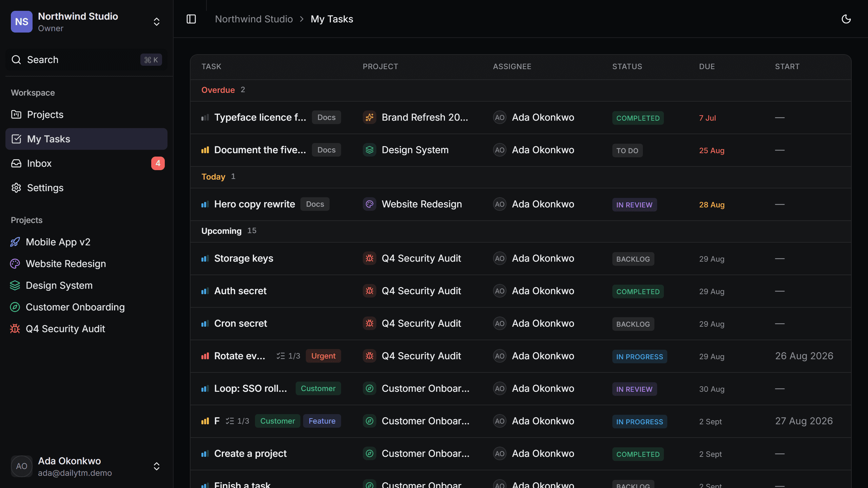Click the AO avatar in Auth secret row
Screen dimensions: 868x488
pyautogui.click(x=500, y=291)
